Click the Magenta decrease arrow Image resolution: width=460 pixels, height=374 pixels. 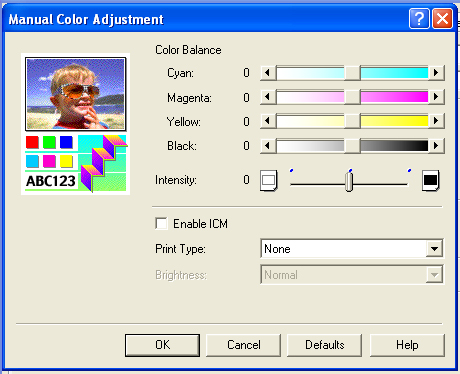268,97
